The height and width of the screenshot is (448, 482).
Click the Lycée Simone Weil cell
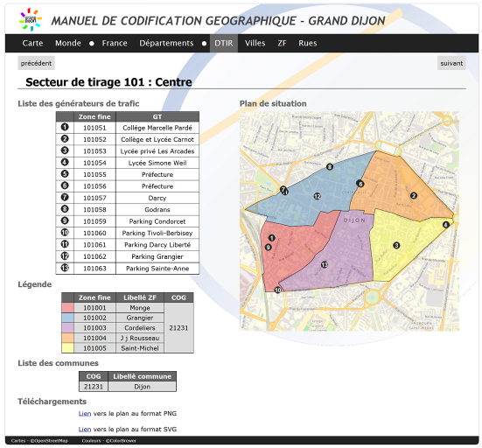[x=157, y=163]
